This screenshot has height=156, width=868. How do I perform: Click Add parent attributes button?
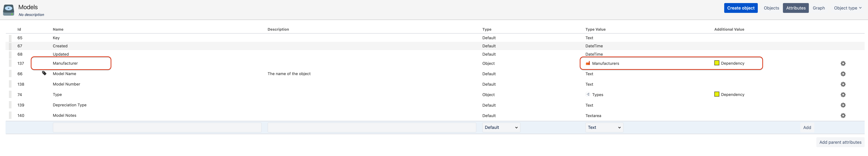[840, 142]
